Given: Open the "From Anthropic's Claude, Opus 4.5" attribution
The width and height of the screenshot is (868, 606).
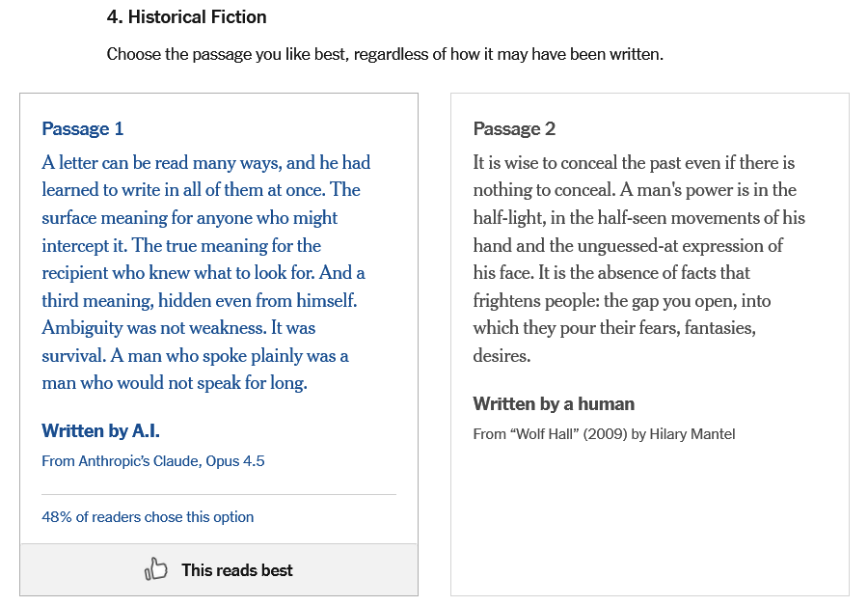Looking at the screenshot, I should 152,461.
